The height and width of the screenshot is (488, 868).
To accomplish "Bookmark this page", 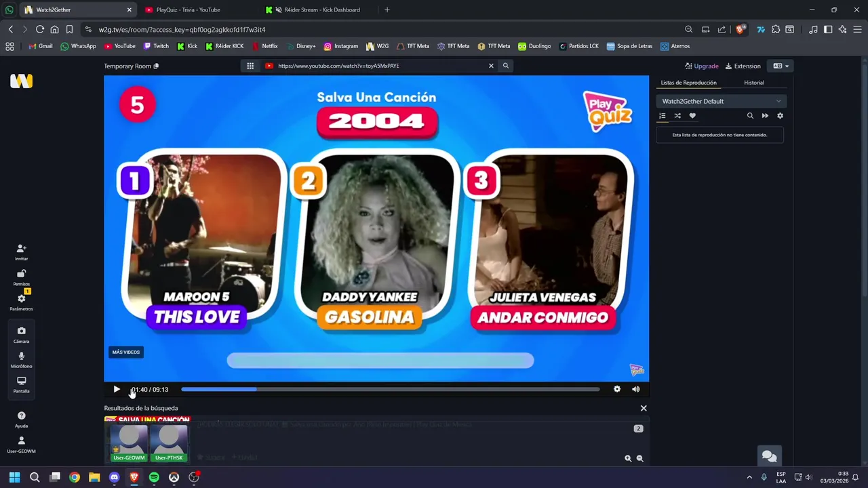I will pyautogui.click(x=69, y=29).
